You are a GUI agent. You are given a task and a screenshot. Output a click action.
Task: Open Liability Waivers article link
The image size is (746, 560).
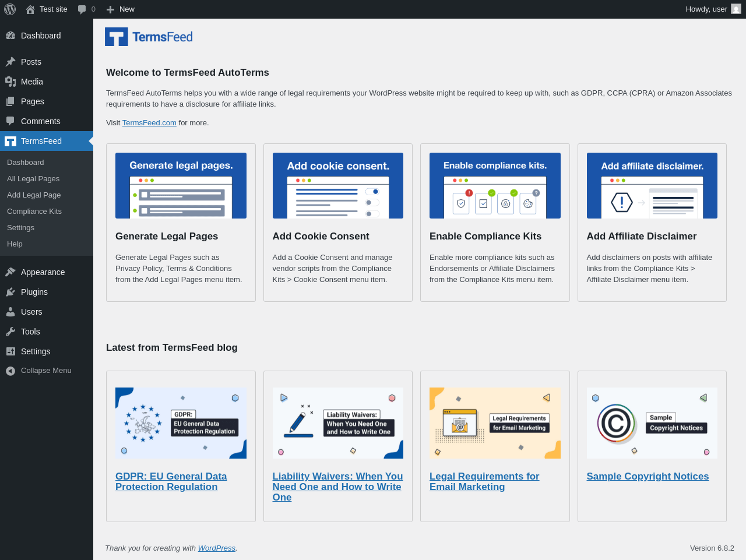(x=338, y=487)
